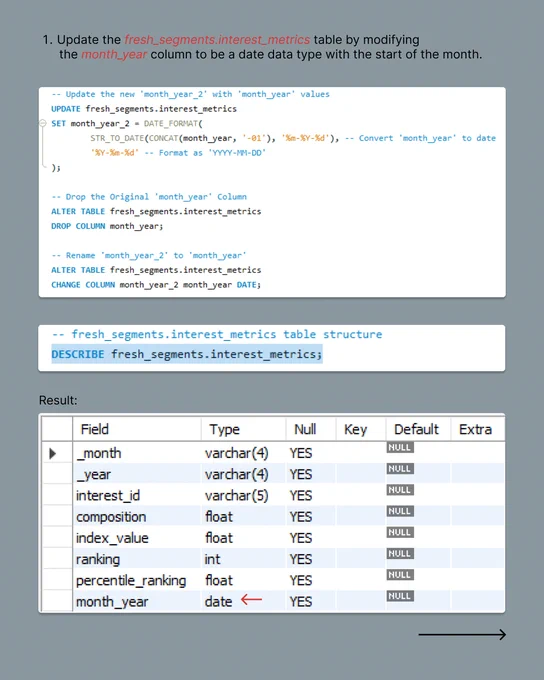Viewport: 544px width, 680px height.
Task: Click the YES null value for ranking
Action: [x=301, y=559]
